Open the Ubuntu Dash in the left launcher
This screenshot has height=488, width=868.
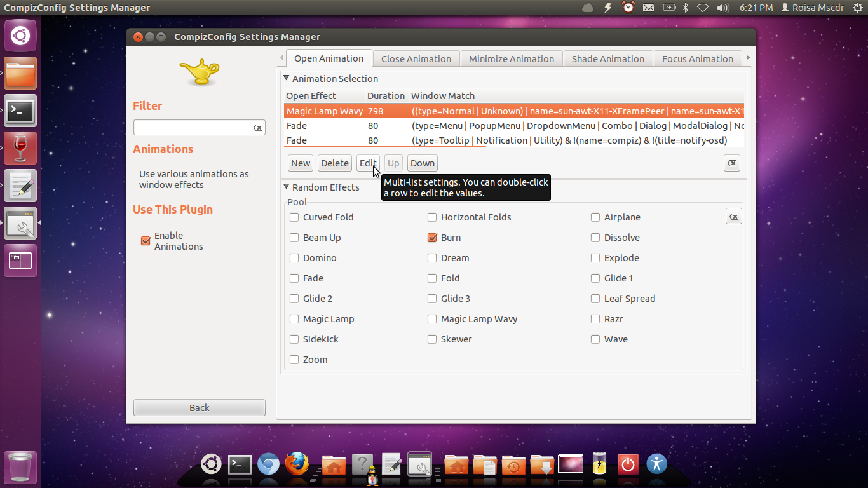click(x=20, y=36)
